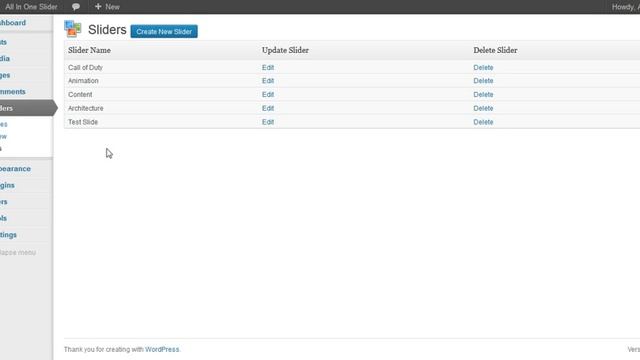Click the plus New item in the admin bar
The image size is (640, 360).
pyautogui.click(x=107, y=7)
